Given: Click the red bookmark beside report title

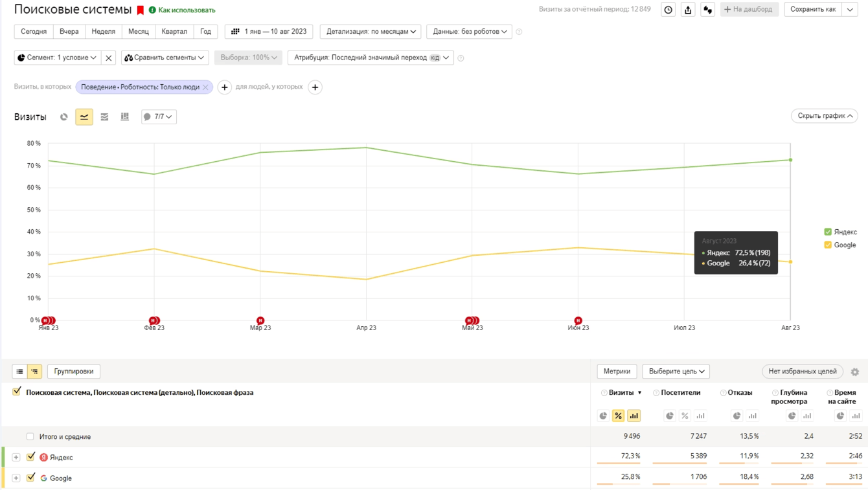Looking at the screenshot, I should [x=140, y=10].
